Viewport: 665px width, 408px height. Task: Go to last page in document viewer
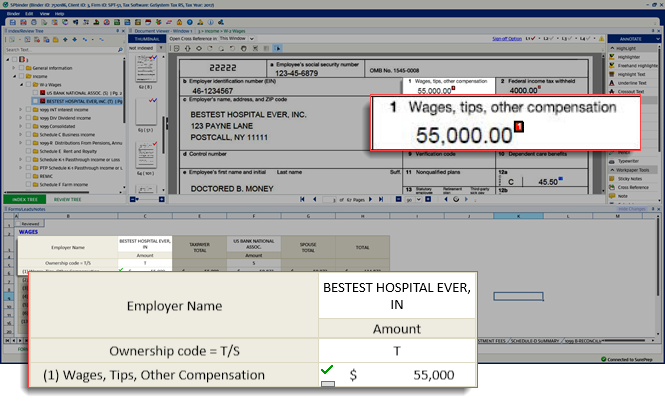[381, 199]
